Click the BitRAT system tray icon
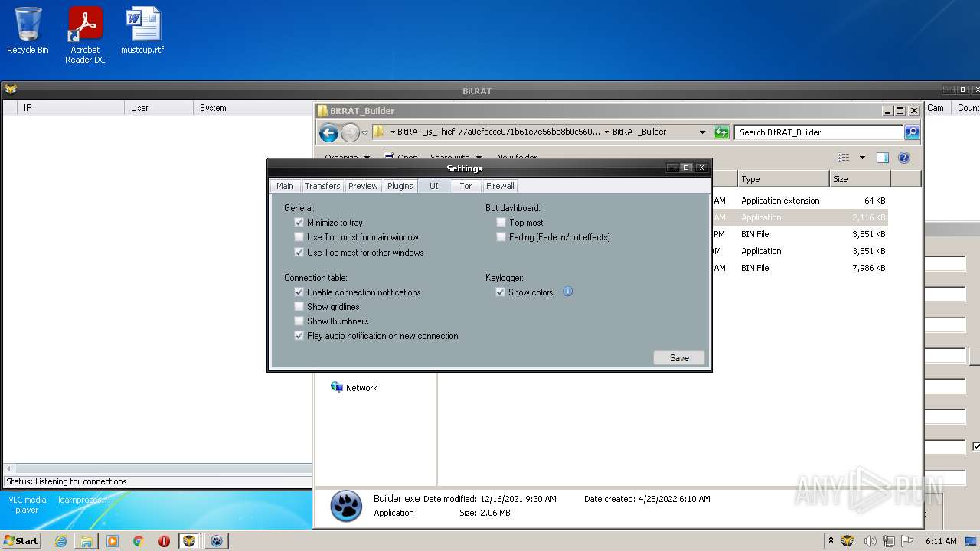 (848, 541)
